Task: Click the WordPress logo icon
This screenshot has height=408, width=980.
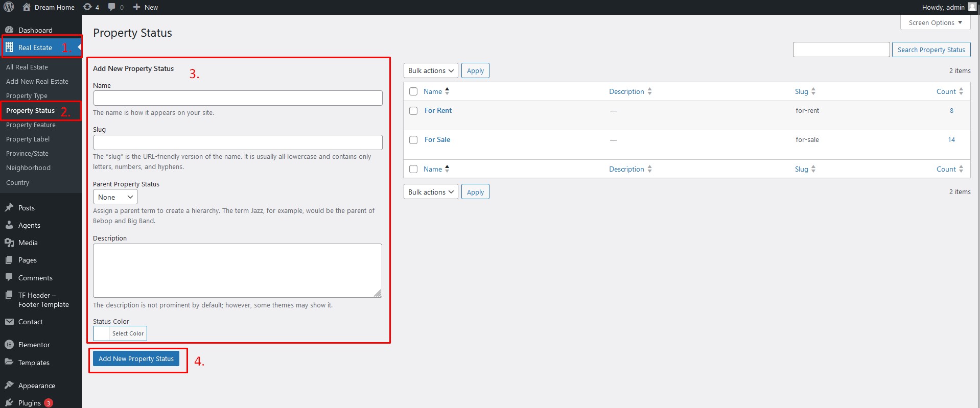Action: click(x=9, y=7)
